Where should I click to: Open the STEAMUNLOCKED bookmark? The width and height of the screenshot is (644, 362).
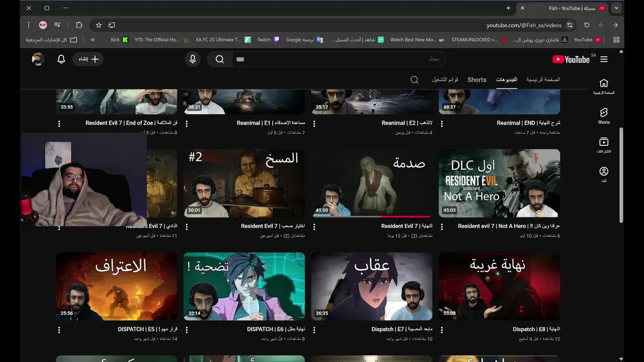coord(478,40)
